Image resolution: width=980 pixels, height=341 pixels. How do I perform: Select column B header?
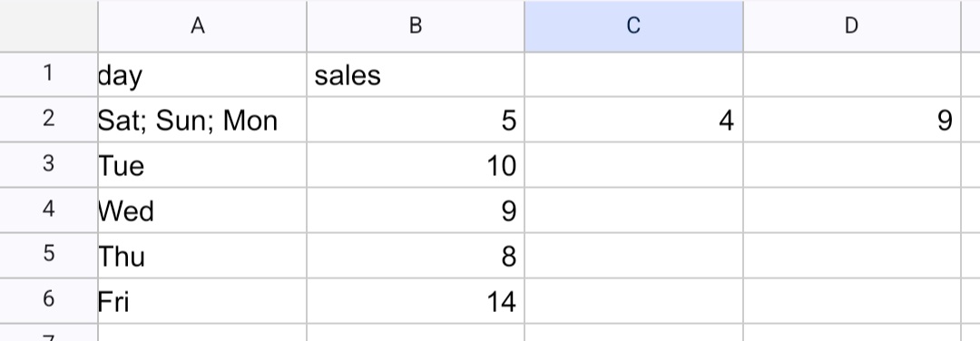tap(416, 26)
